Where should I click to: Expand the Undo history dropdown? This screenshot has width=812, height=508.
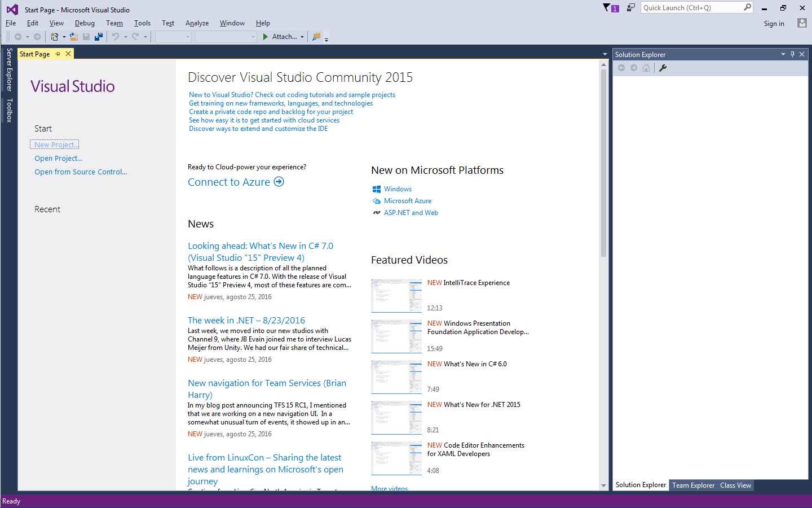[125, 37]
